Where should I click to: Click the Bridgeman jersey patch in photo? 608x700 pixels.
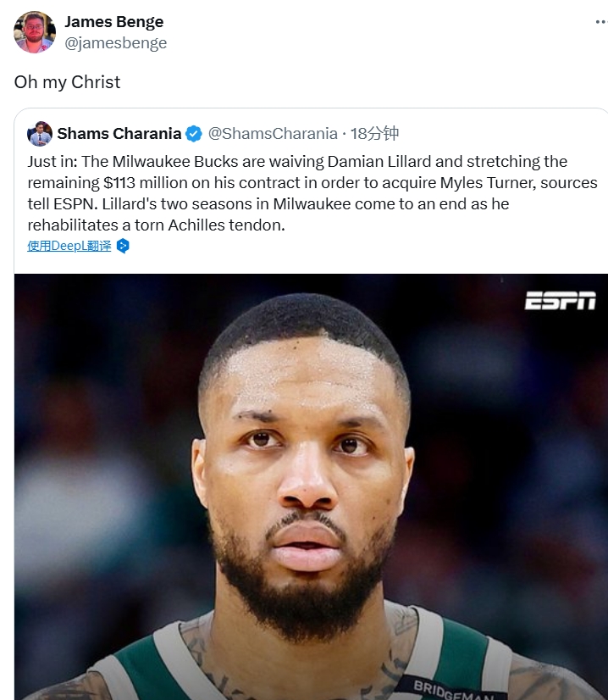450,690
